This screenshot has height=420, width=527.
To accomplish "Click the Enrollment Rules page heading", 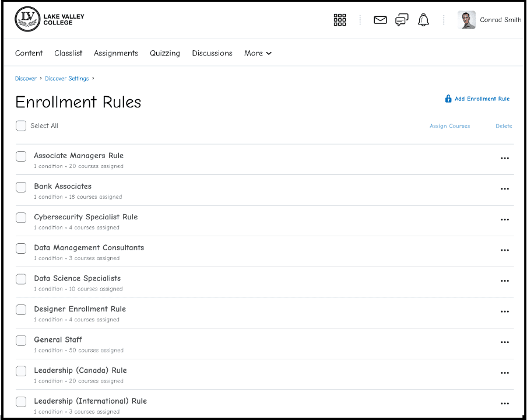I will [x=78, y=102].
